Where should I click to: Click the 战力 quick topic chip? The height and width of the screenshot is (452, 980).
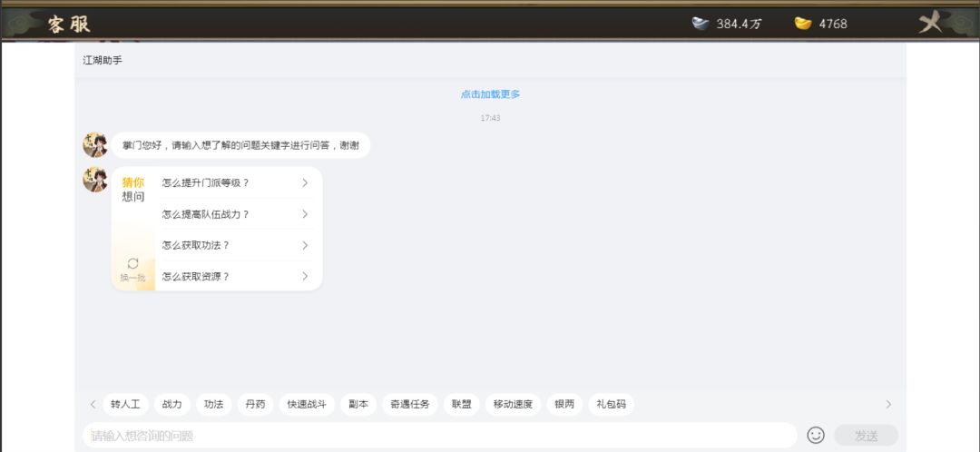click(171, 405)
